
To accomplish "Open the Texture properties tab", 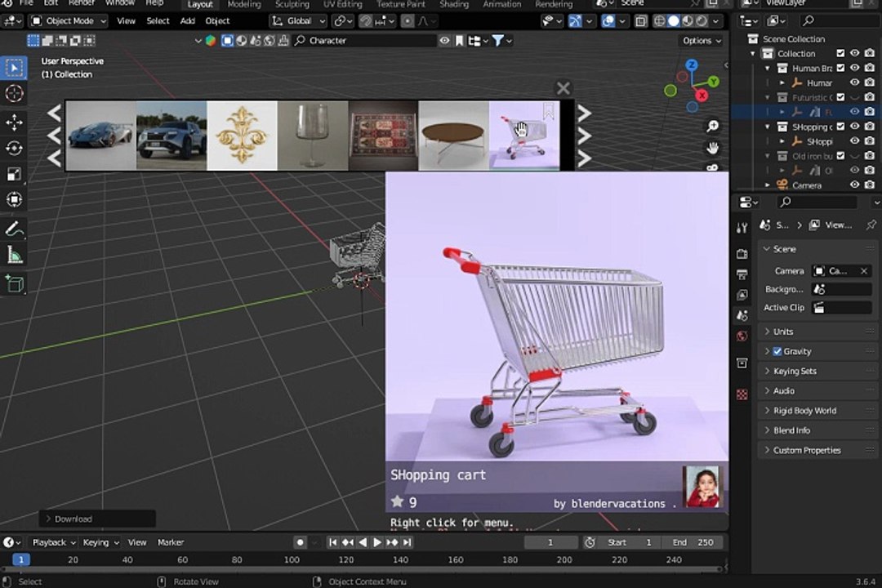I will (742, 394).
